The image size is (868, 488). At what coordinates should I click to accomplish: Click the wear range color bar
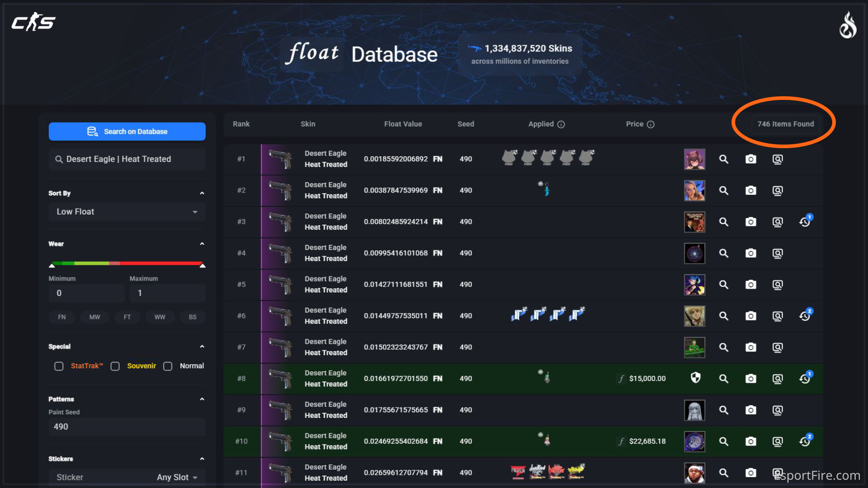(x=127, y=263)
